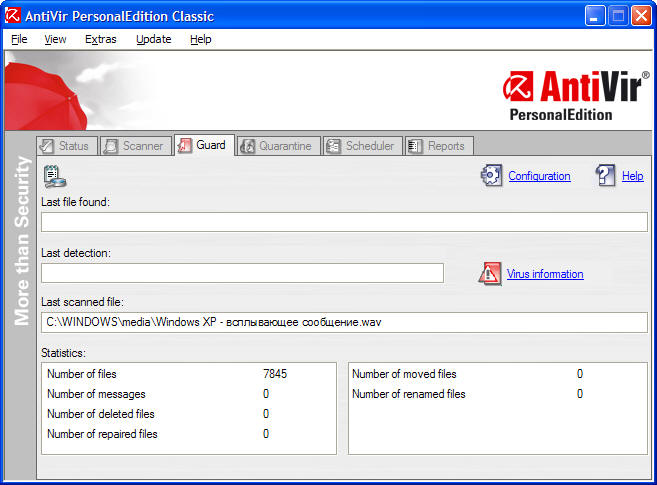
Task: Click the 'Number of messages' label
Action: (96, 394)
